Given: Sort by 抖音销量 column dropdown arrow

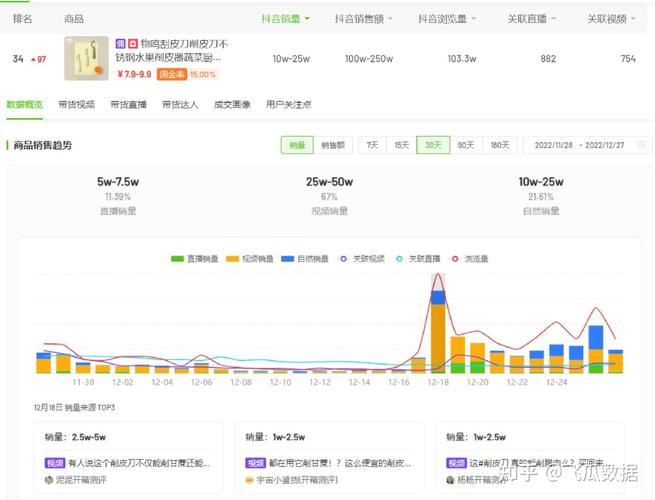Looking at the screenshot, I should coord(307,19).
